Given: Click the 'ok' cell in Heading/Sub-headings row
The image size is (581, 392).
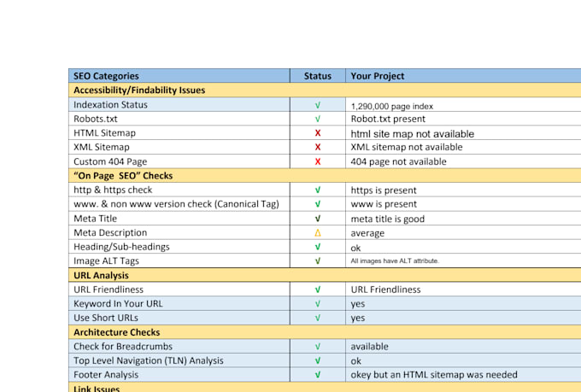Looking at the screenshot, I should click(463, 247).
